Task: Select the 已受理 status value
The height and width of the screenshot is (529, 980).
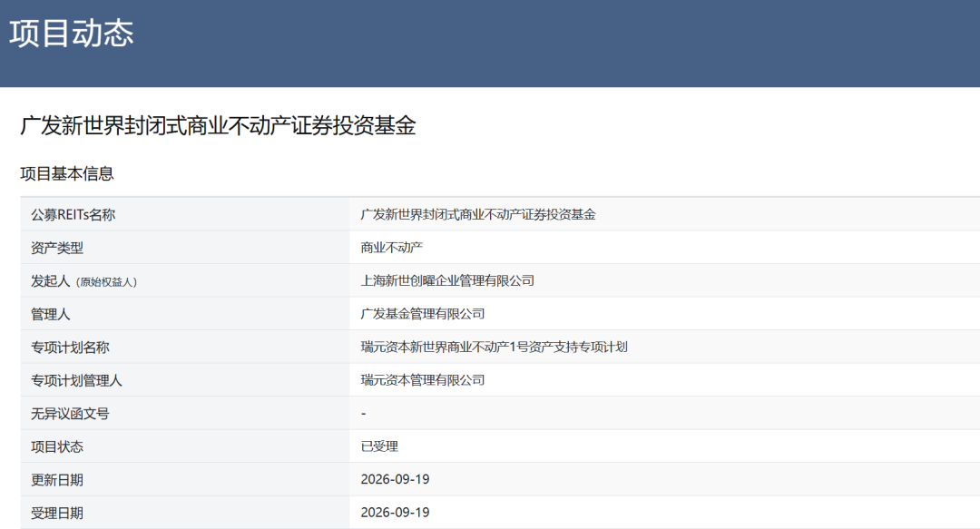Action: coord(379,446)
